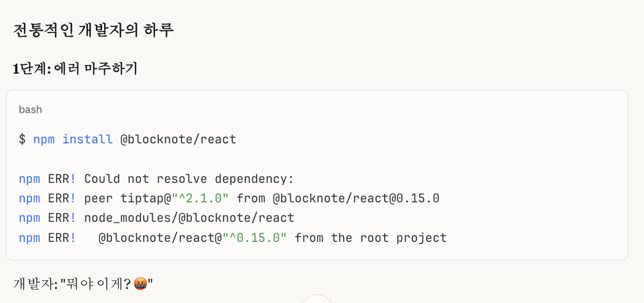Click "npm" in the install command line
Screen dimensions: 644x303
click(x=44, y=140)
